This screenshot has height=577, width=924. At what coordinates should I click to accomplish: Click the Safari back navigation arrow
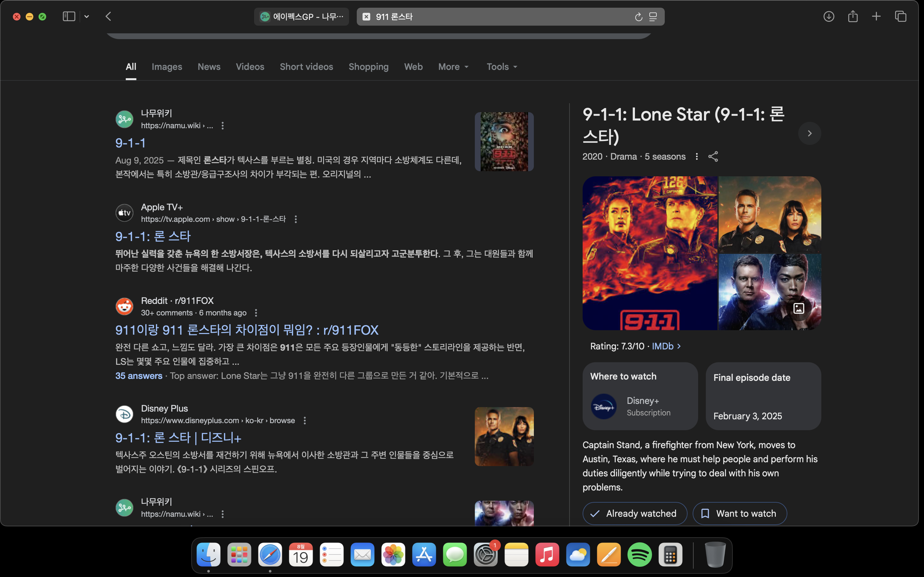[108, 16]
